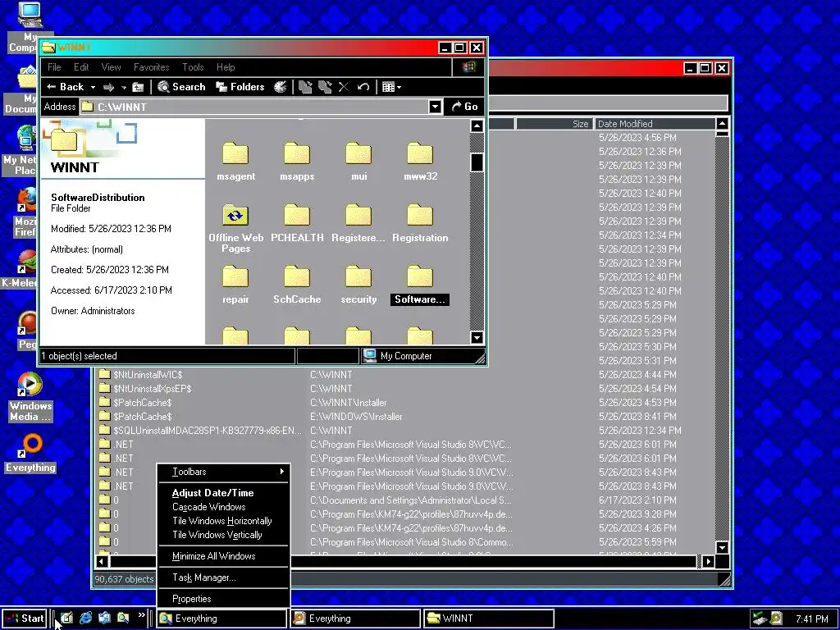
Task: Open the Search pane in WINNT window
Action: pos(181,87)
